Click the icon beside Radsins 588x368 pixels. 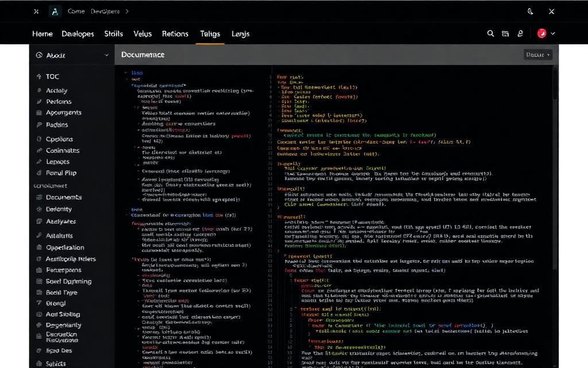[39, 125]
